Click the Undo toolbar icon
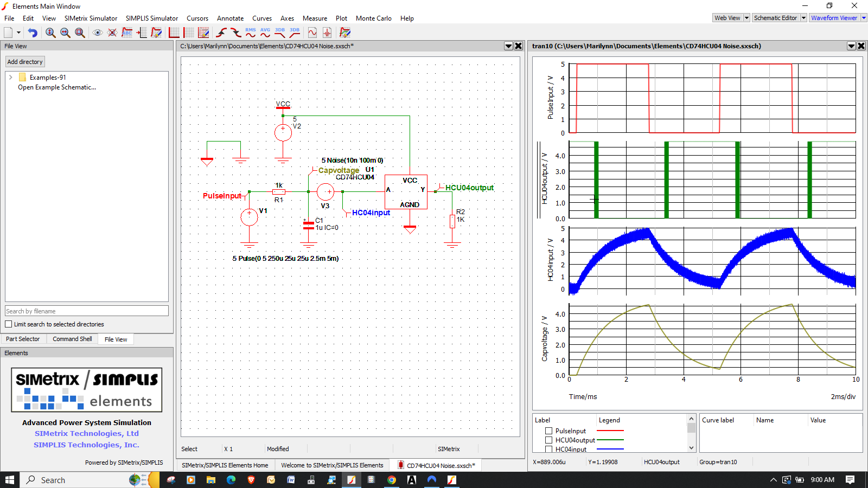The height and width of the screenshot is (488, 868). (x=33, y=33)
